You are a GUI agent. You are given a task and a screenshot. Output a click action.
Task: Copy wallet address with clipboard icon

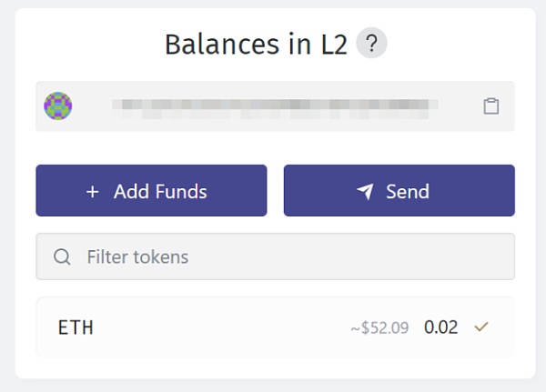(490, 106)
